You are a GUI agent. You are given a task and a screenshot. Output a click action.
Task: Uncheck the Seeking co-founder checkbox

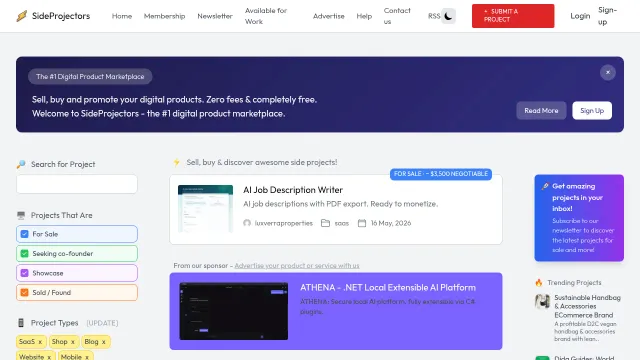click(24, 253)
